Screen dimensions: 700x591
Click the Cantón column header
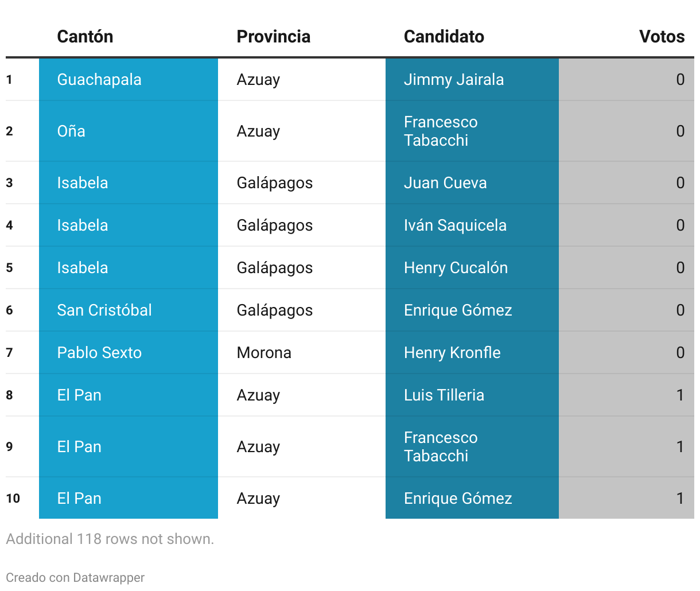tap(85, 37)
